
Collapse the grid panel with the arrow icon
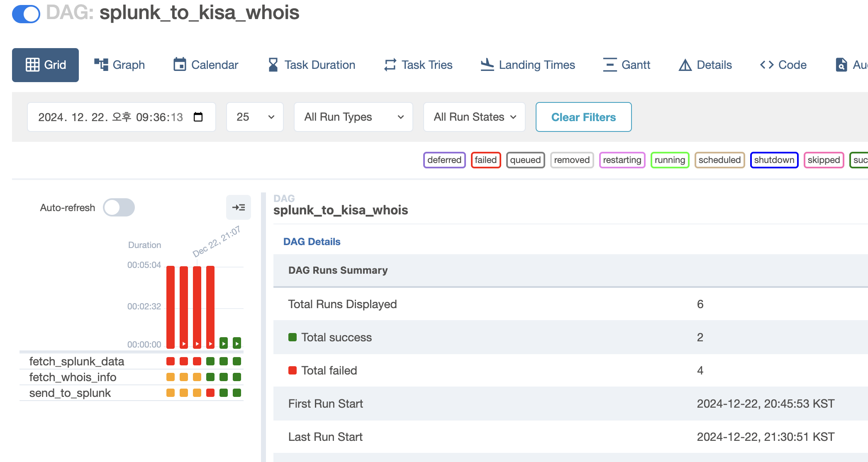pyautogui.click(x=239, y=207)
